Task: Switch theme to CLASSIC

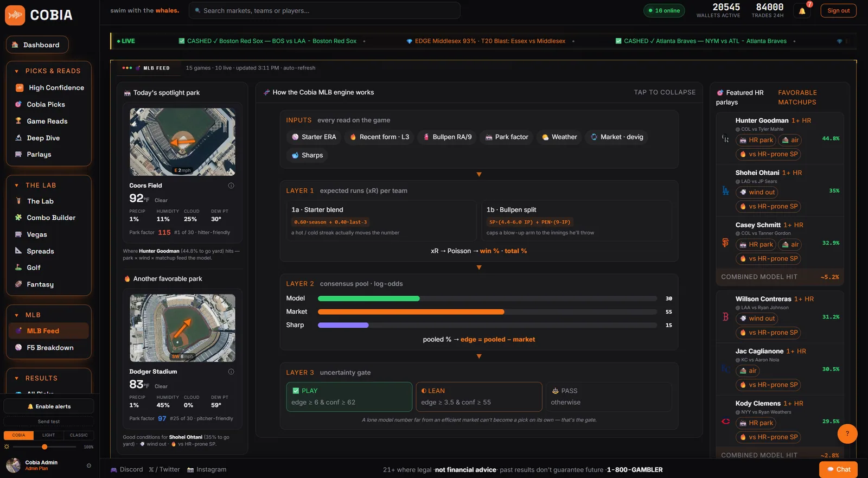Action: pyautogui.click(x=79, y=435)
